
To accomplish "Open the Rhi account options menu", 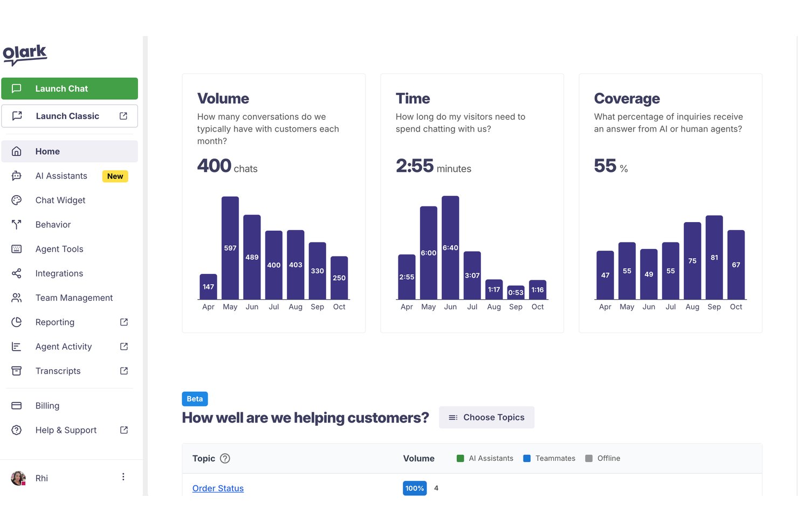I will click(123, 477).
